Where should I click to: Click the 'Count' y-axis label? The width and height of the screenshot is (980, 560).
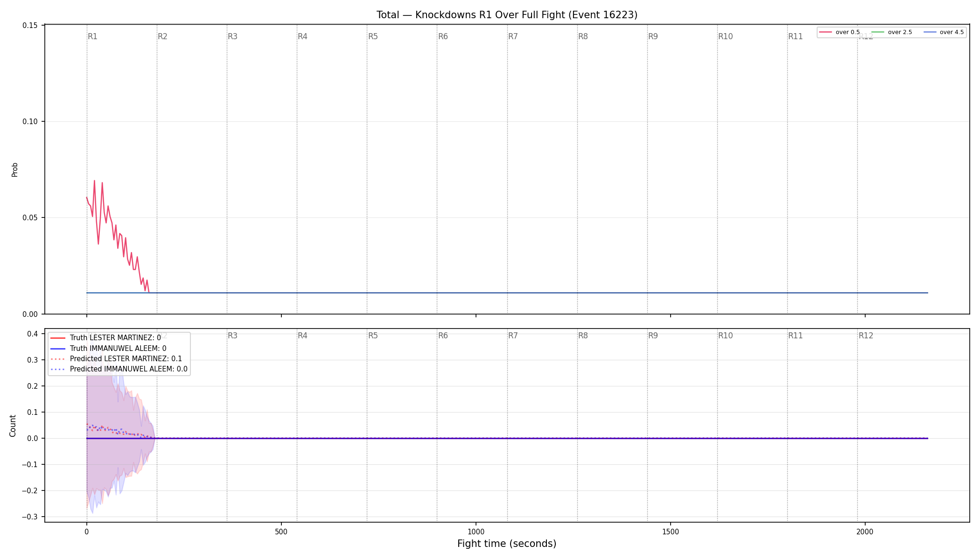tap(13, 426)
